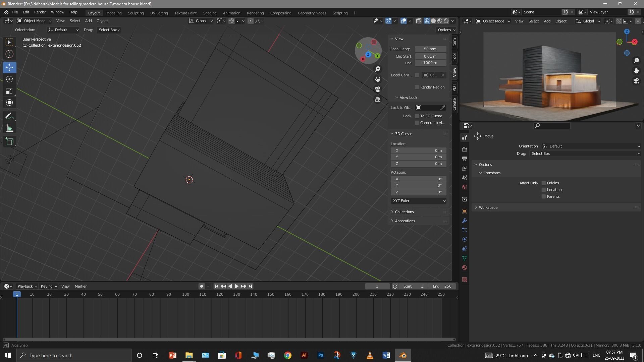
Task: Open the Modifier properties wrench tab
Action: [x=465, y=221]
